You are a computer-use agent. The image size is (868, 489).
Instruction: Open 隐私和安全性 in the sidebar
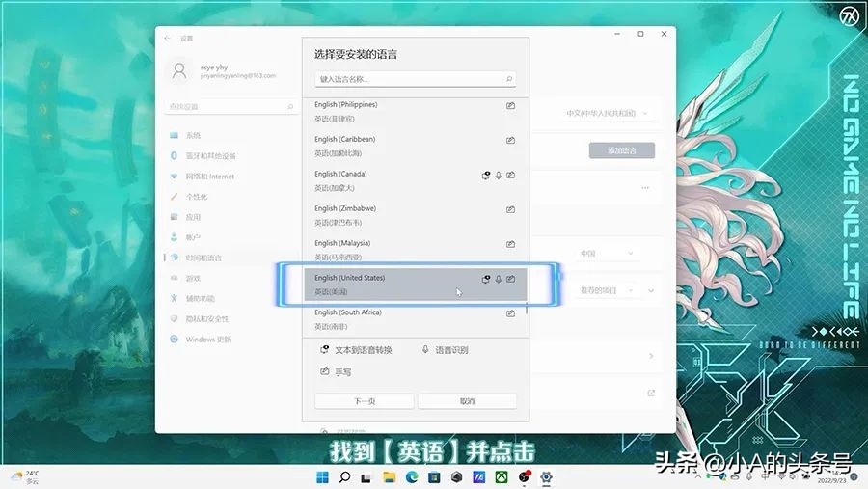pos(231,319)
